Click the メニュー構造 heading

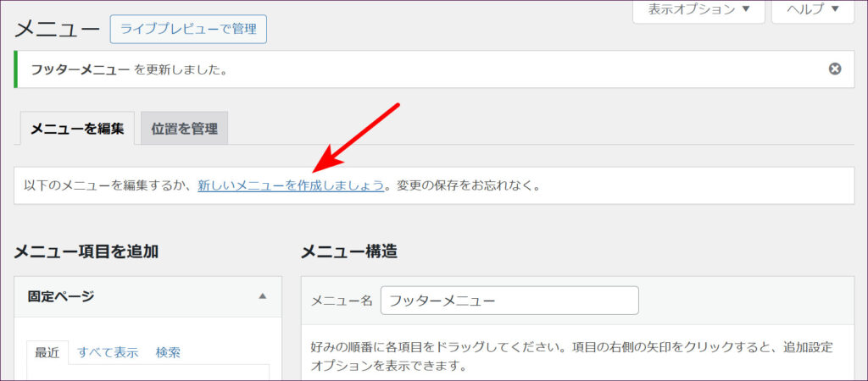(x=349, y=251)
